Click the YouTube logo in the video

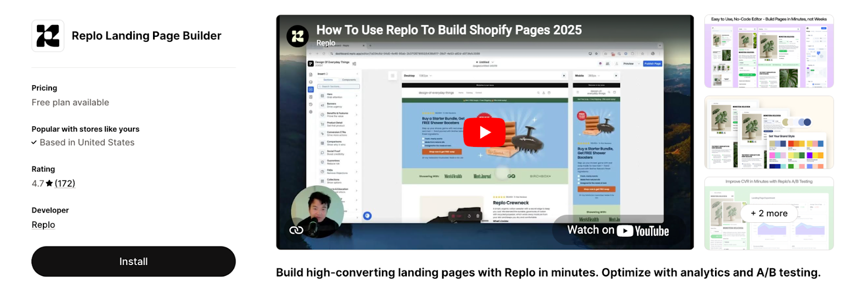pos(643,231)
